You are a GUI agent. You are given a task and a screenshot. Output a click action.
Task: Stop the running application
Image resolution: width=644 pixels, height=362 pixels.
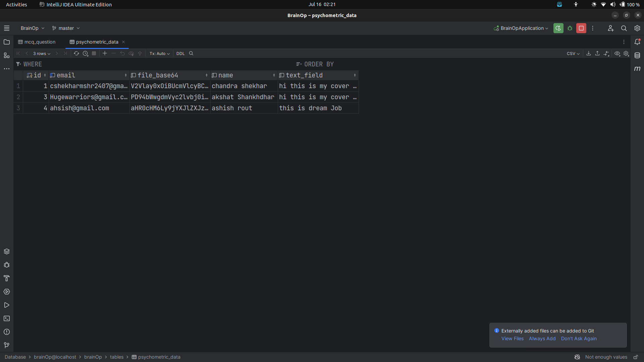point(581,28)
